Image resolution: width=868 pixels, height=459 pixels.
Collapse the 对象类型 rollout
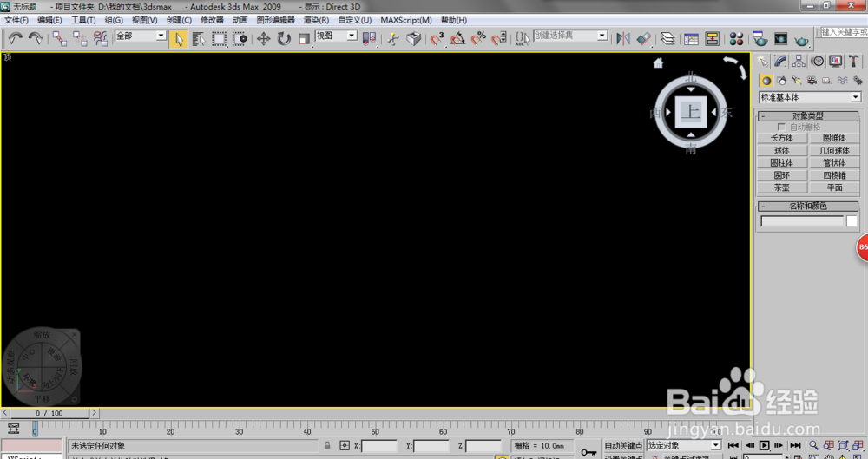tap(807, 116)
